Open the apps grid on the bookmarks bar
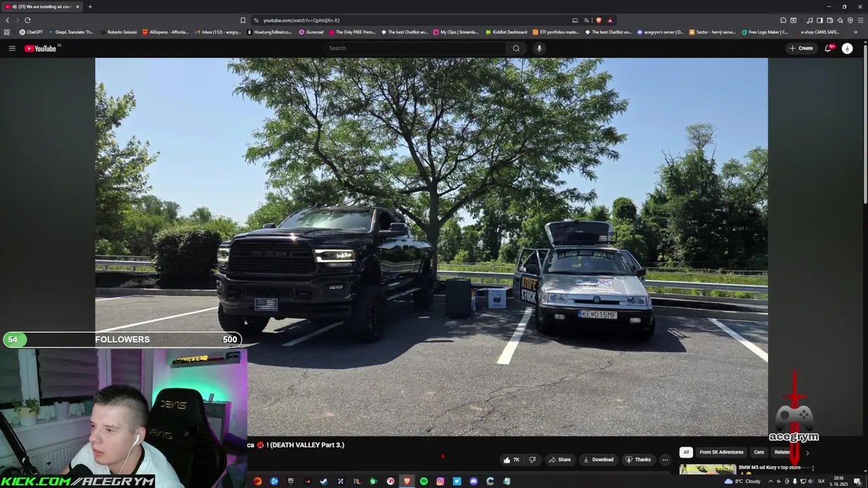Screen dimensions: 868x488 coord(7,32)
